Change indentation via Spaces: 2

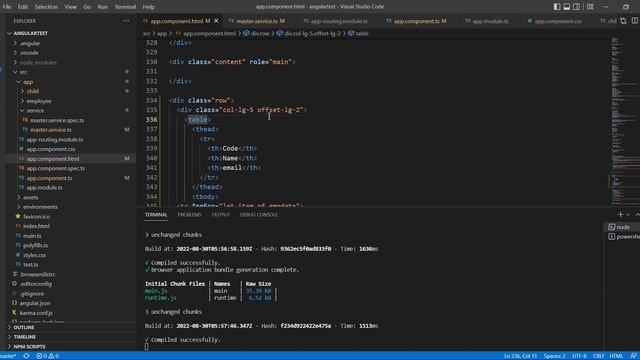coord(554,356)
